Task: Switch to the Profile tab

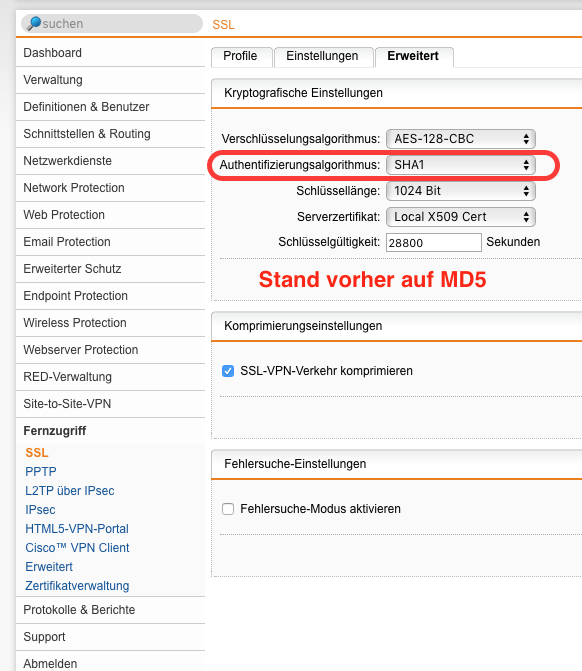Action: click(241, 57)
